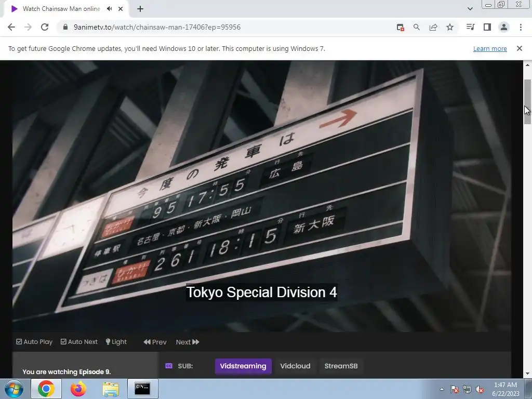532x399 pixels.
Task: Dismiss the Chrome update notification bar
Action: pyautogui.click(x=520, y=48)
